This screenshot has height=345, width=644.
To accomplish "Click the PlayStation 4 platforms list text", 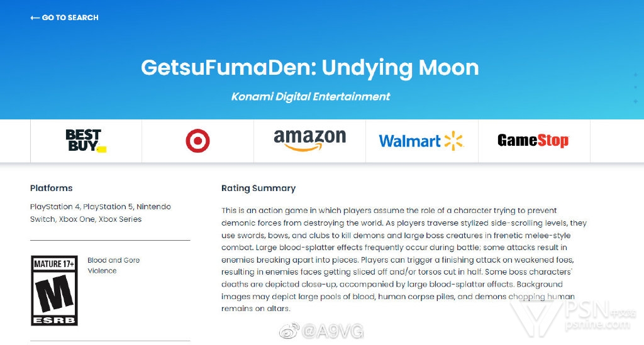I will [55, 207].
